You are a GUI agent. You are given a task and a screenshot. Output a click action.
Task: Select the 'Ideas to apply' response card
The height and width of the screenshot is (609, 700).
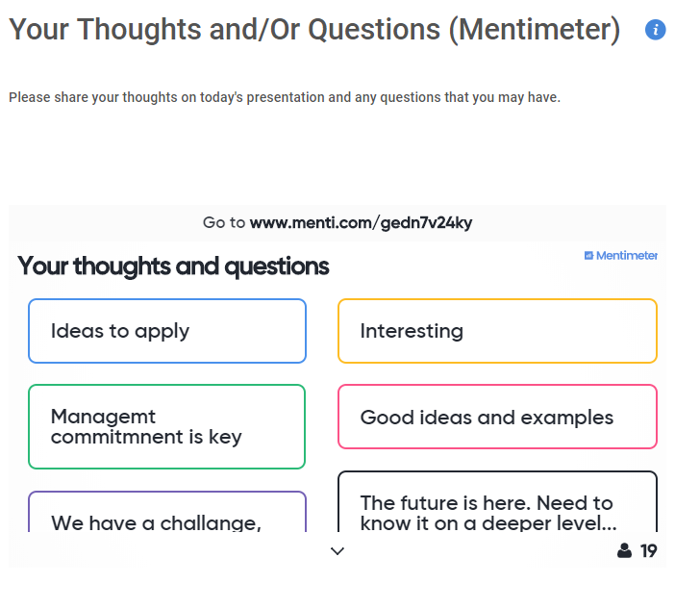point(167,331)
